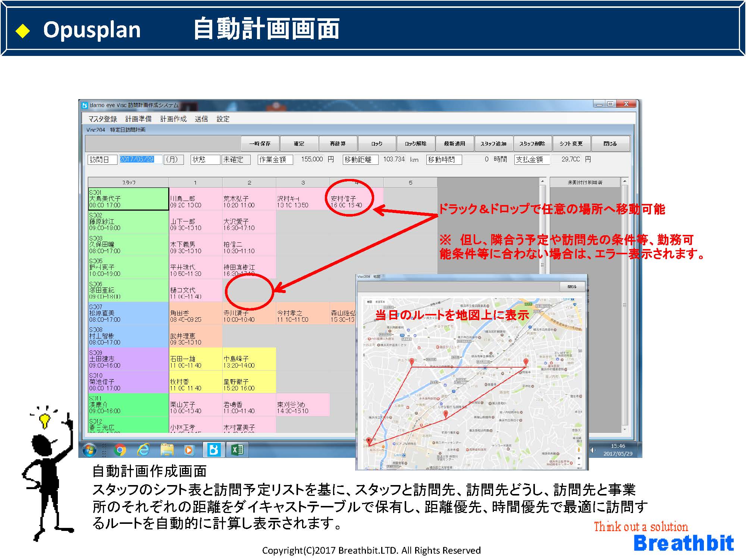Select the 武井理恵 visit cell
Viewport: 746px width, 560px height.
click(x=195, y=336)
